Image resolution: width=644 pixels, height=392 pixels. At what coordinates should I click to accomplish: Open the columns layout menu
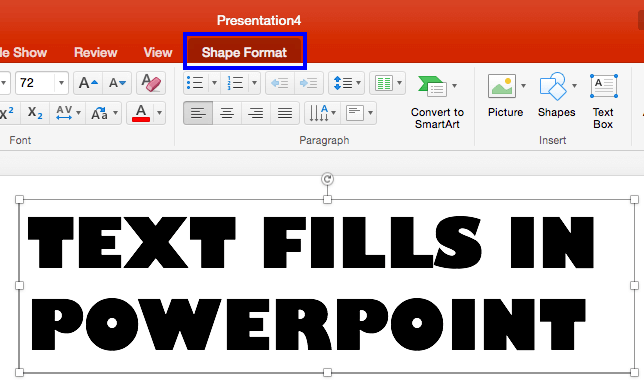pyautogui.click(x=387, y=83)
